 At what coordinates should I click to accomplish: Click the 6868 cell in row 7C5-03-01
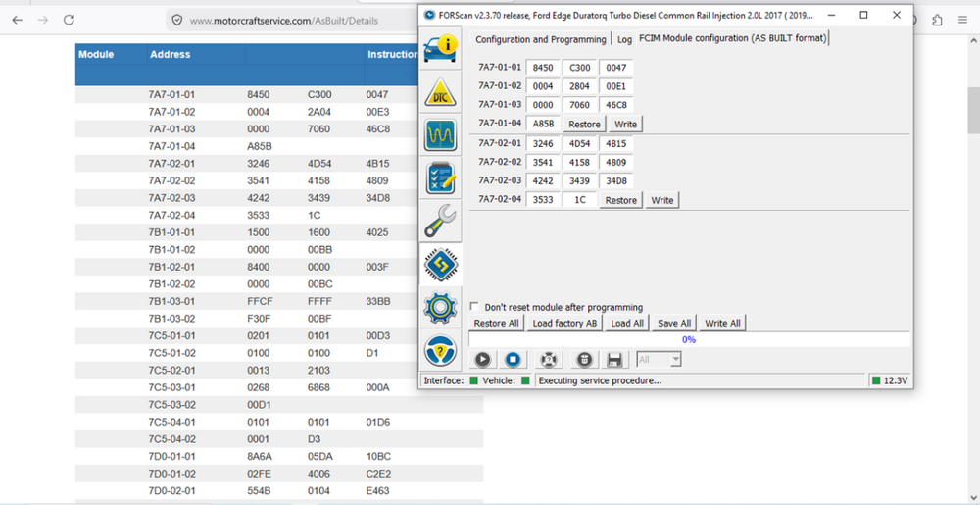320,387
